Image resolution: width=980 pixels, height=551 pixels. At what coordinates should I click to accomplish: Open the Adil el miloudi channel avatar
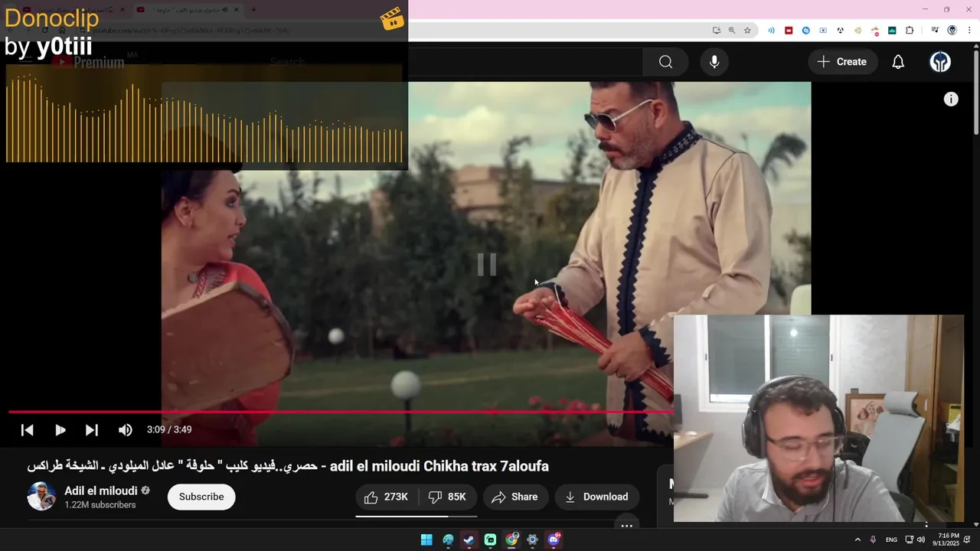(x=41, y=497)
